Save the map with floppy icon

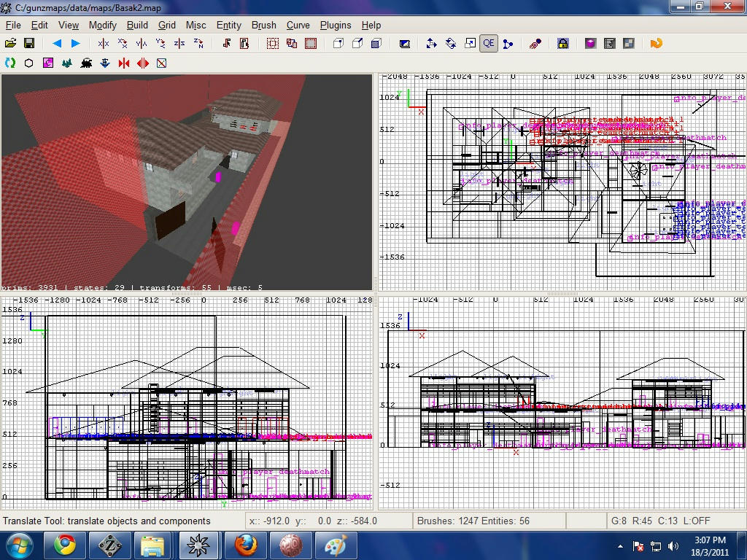tap(29, 44)
